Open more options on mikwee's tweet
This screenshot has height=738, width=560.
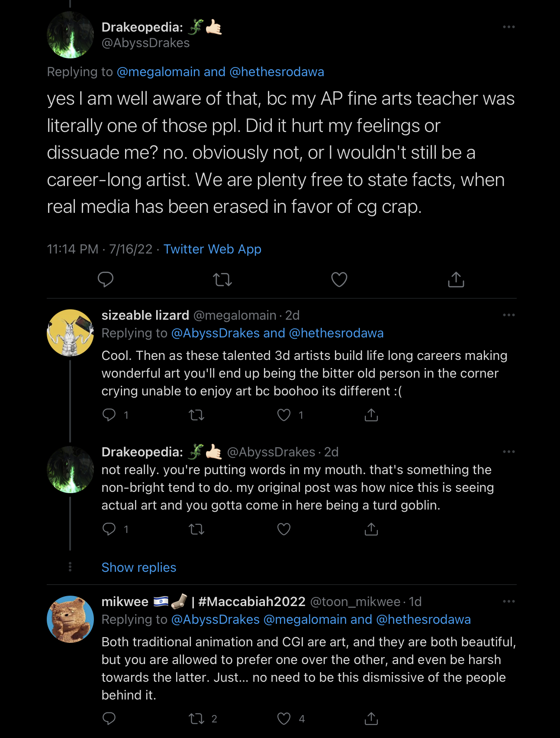point(509,601)
